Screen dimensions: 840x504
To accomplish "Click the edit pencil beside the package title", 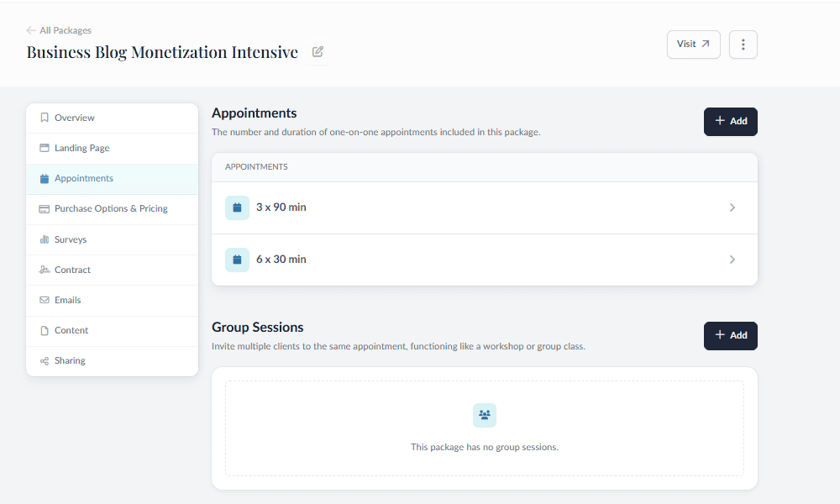I will click(317, 51).
